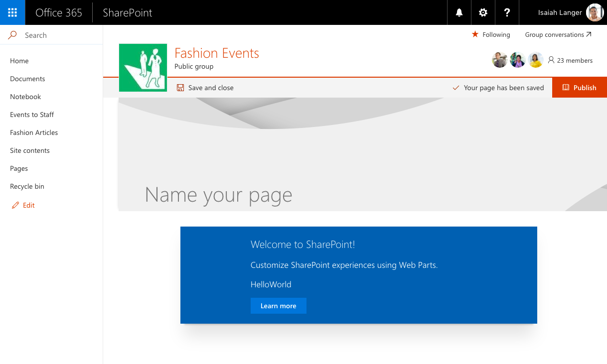Click the first member avatar

pyautogui.click(x=500, y=59)
